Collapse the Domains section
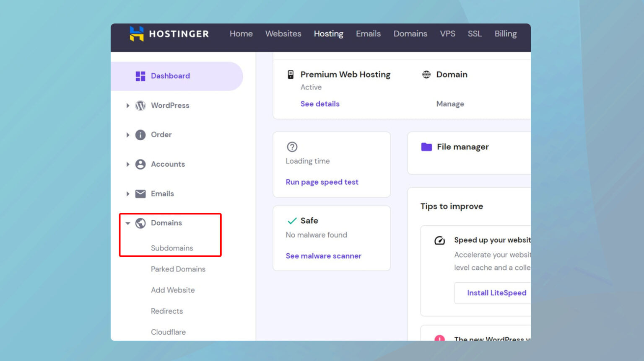 (x=128, y=223)
